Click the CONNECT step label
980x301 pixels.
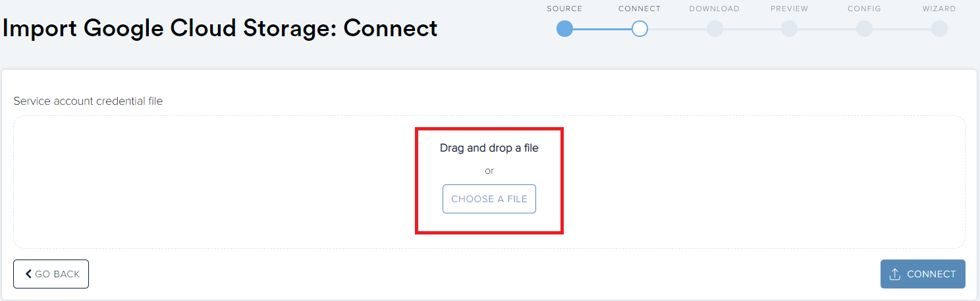(640, 9)
